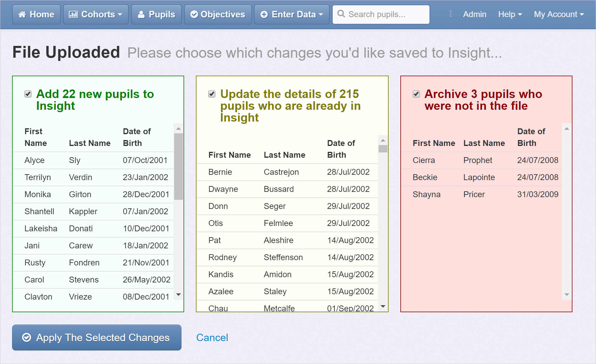The height and width of the screenshot is (364, 596).
Task: Click Add 22 new pupils to Insight heading
Action: pos(95,100)
